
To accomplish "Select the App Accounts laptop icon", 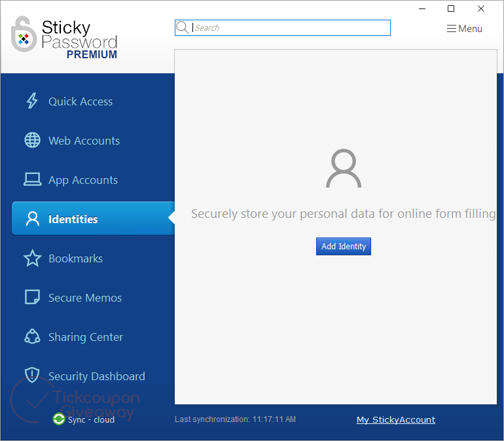I will pos(32,180).
